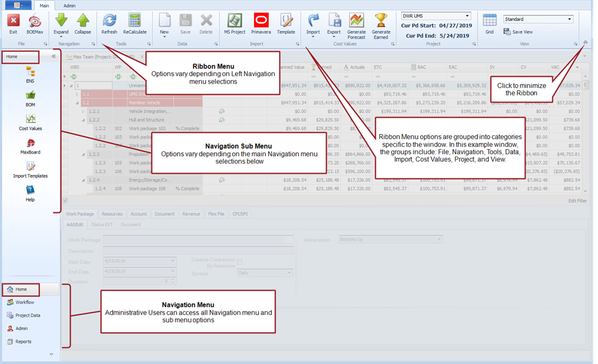The image size is (598, 364).
Task: Click the ReCalculate calculator icon
Action: click(135, 22)
